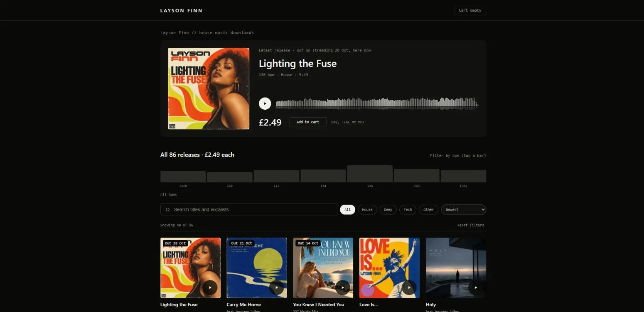Open You Knew I Needed You thumbnail
644x312 pixels.
pos(323,268)
